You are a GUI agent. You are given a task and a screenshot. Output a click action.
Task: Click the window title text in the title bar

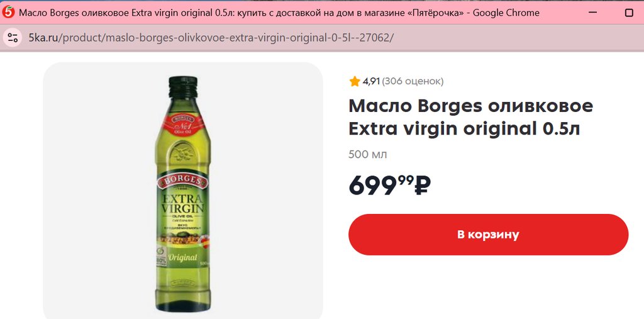click(x=279, y=13)
